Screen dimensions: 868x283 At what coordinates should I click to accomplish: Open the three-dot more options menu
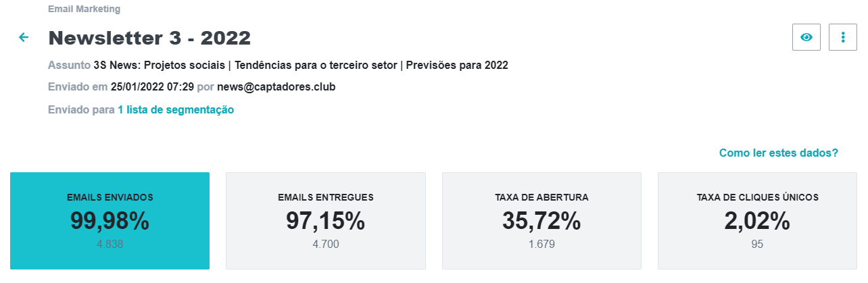pos(843,37)
